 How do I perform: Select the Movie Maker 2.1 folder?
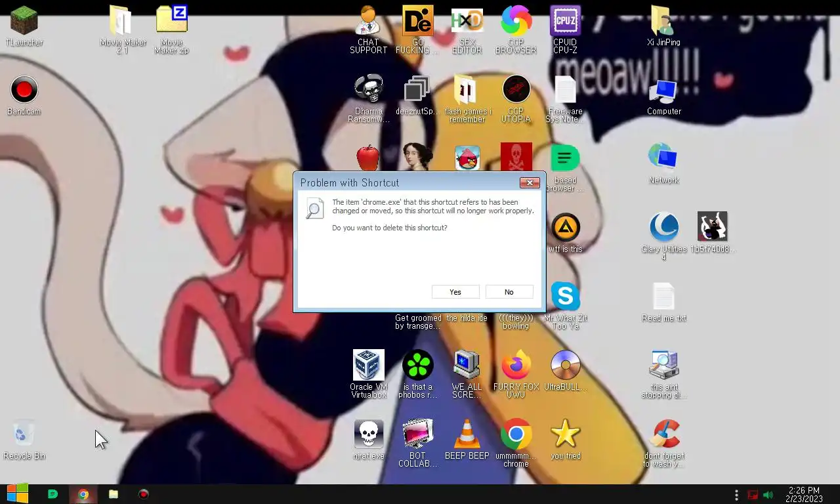click(123, 30)
